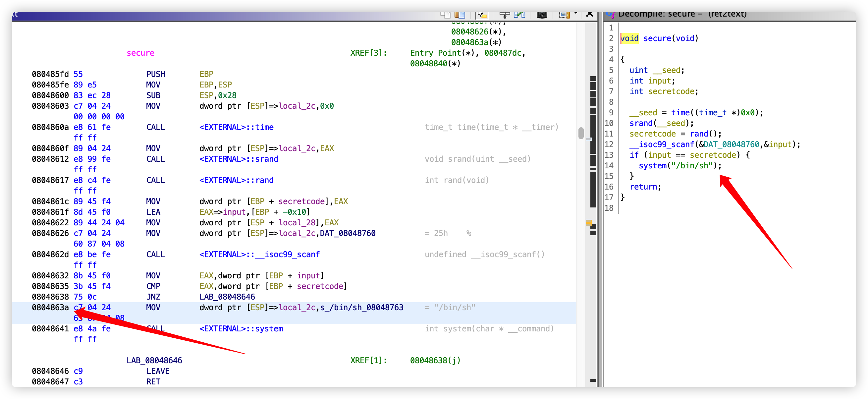Click the LAB_08048646 label line

point(154,361)
